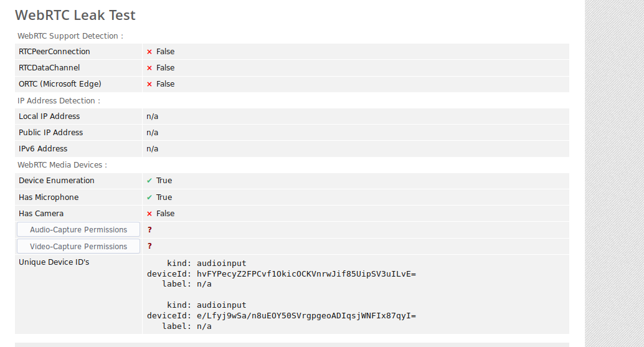
Task: Click red X icon for Has Camera
Action: (x=149, y=214)
